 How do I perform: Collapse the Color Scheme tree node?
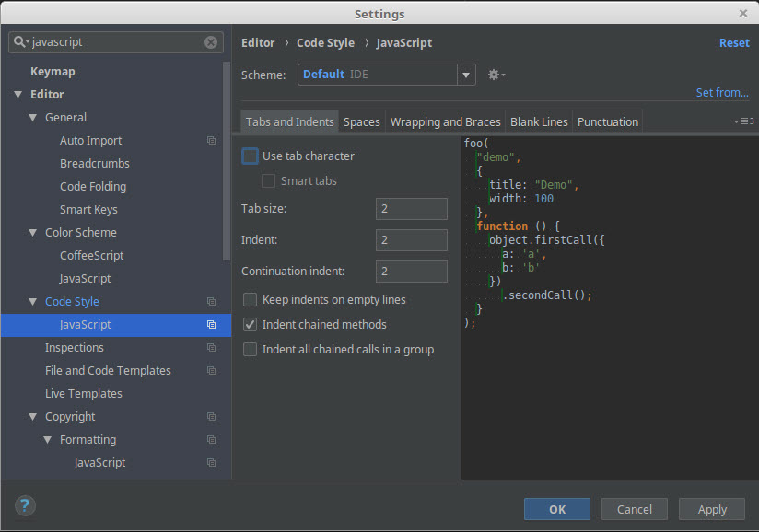pos(32,233)
